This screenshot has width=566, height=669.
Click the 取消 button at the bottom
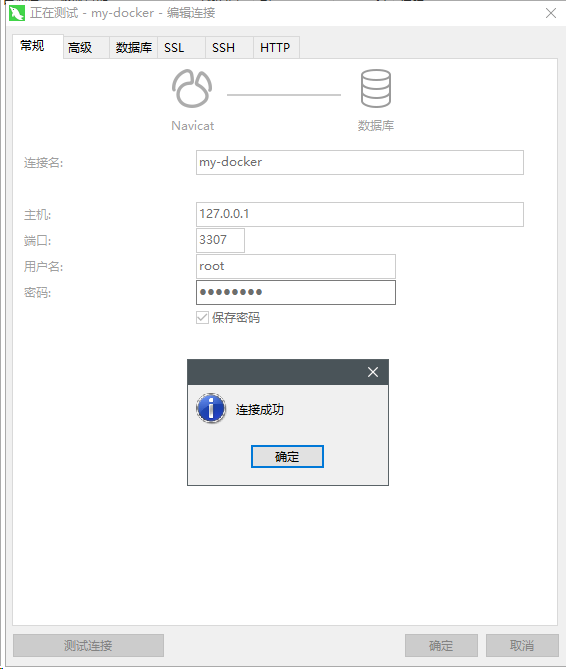point(522,645)
